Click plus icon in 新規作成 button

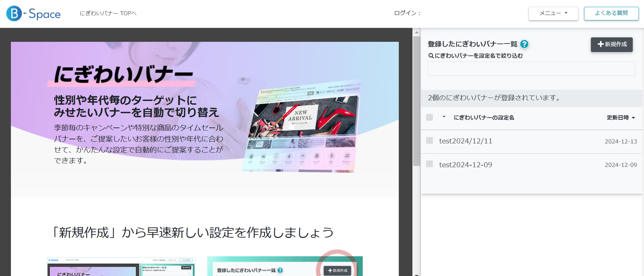601,44
